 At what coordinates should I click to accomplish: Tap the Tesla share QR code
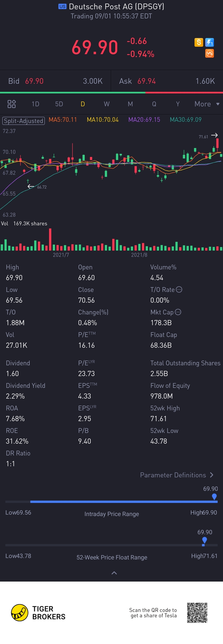click(x=197, y=613)
